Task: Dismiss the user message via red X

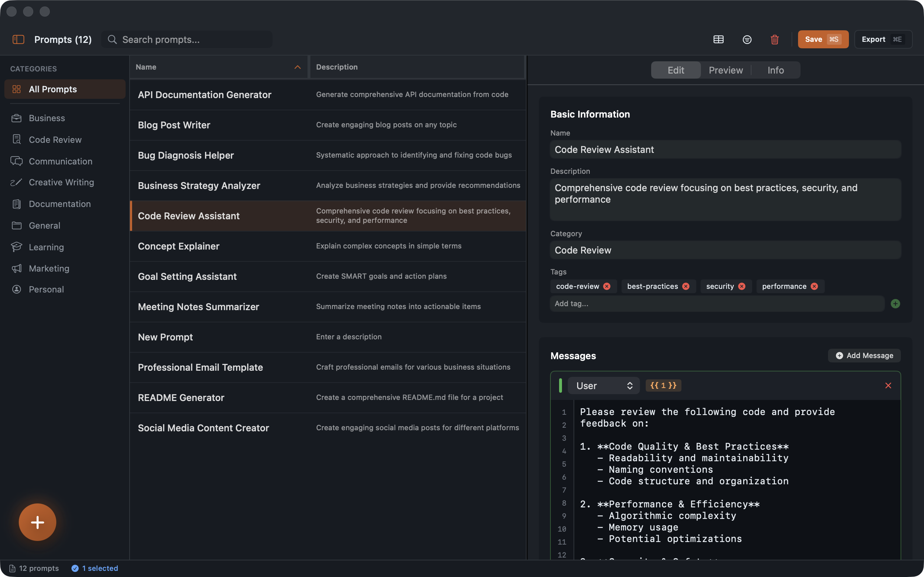Action: tap(889, 386)
